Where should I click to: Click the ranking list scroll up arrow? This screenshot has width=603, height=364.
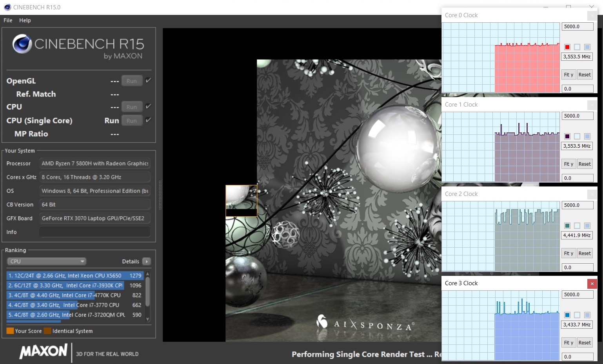tap(148, 273)
